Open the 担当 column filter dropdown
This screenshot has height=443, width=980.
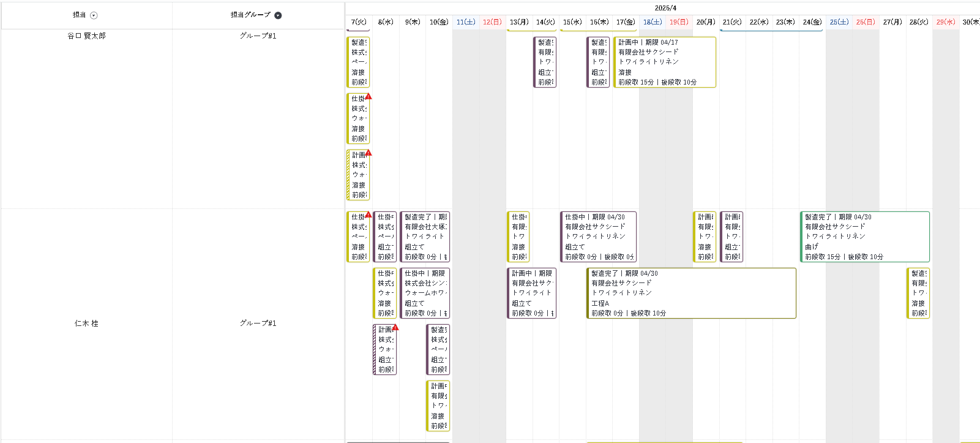(x=94, y=15)
